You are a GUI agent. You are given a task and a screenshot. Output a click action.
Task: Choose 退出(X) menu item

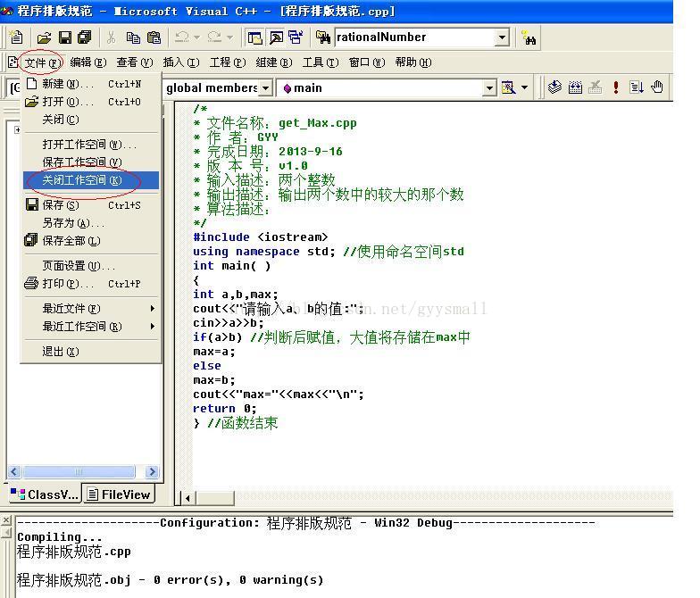91,352
